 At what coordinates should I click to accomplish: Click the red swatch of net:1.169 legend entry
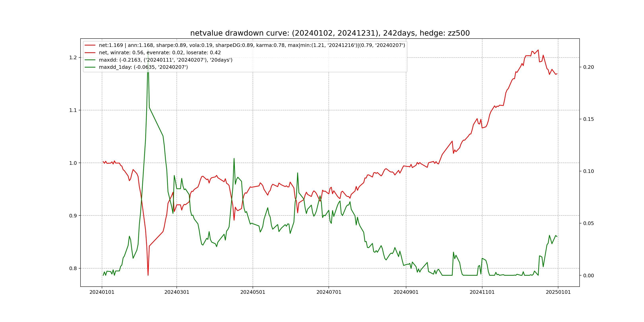coord(90,45)
